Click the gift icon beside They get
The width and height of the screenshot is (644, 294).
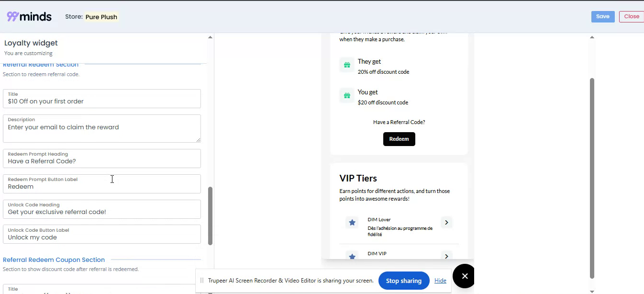pos(347,65)
